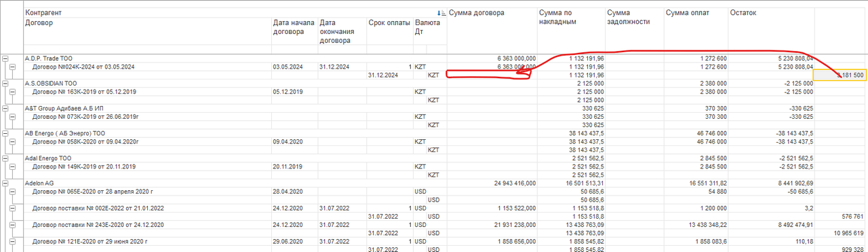Select contract sum 1 153 522,000 cell
This screenshot has width=868, height=252.
[x=514, y=208]
